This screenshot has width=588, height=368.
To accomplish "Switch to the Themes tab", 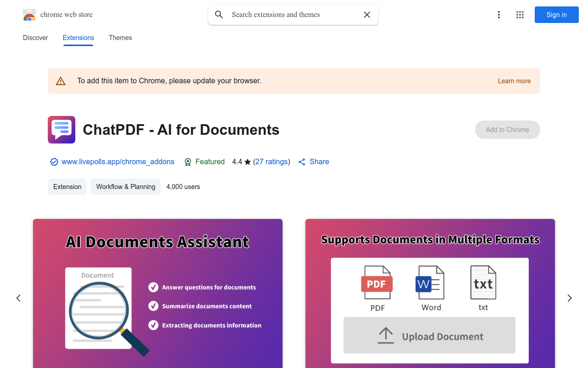I will coord(120,38).
